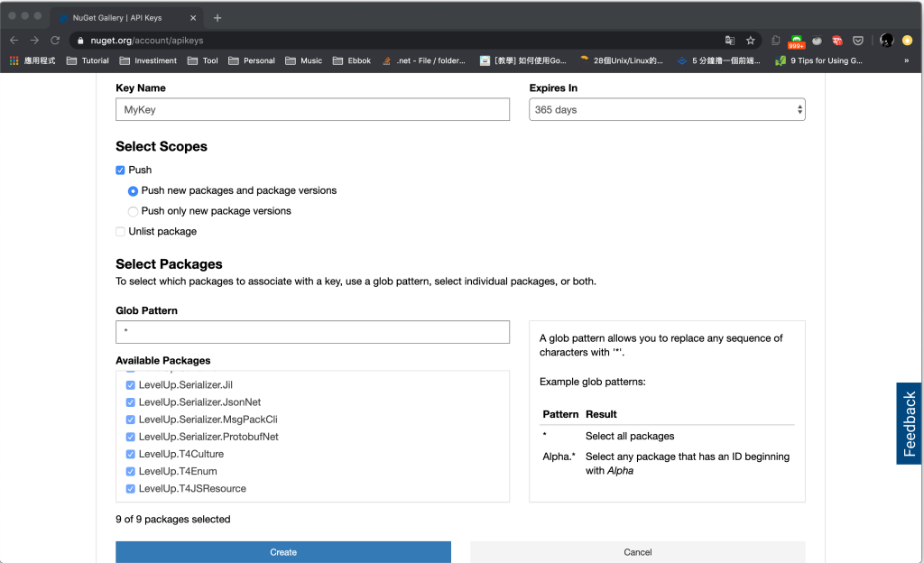Open the 5 分鐘 bookmark with blue icon

(719, 60)
